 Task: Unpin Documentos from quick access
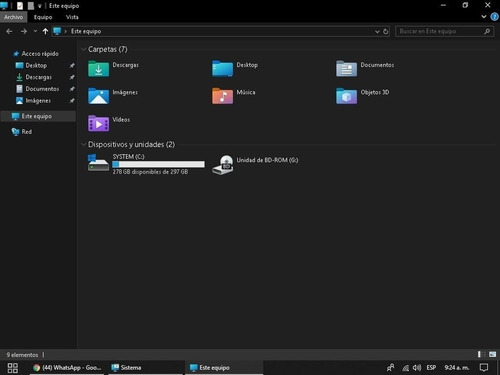72,89
